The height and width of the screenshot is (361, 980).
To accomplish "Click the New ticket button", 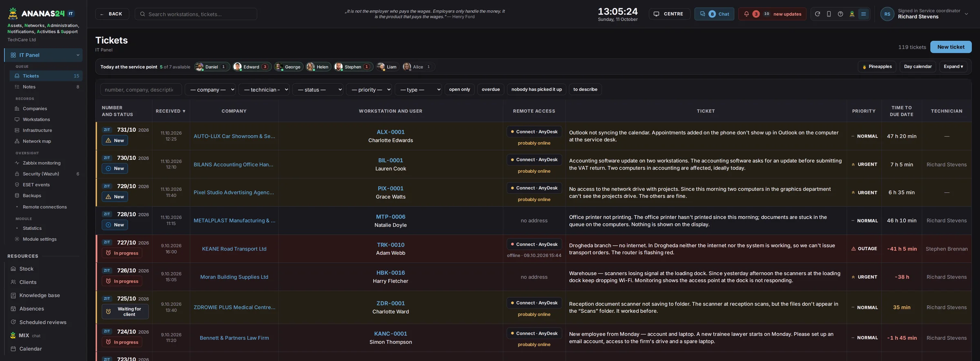I will click(951, 47).
